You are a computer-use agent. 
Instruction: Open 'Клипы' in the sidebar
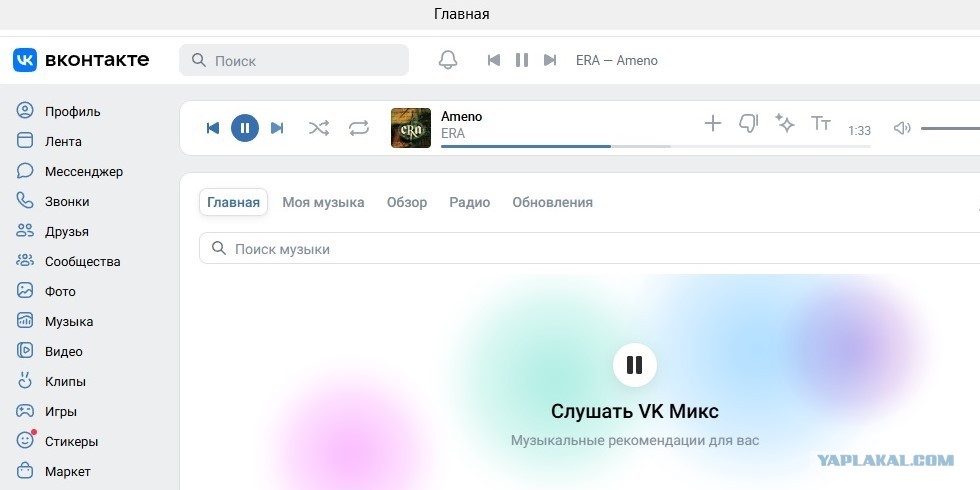(x=51, y=381)
